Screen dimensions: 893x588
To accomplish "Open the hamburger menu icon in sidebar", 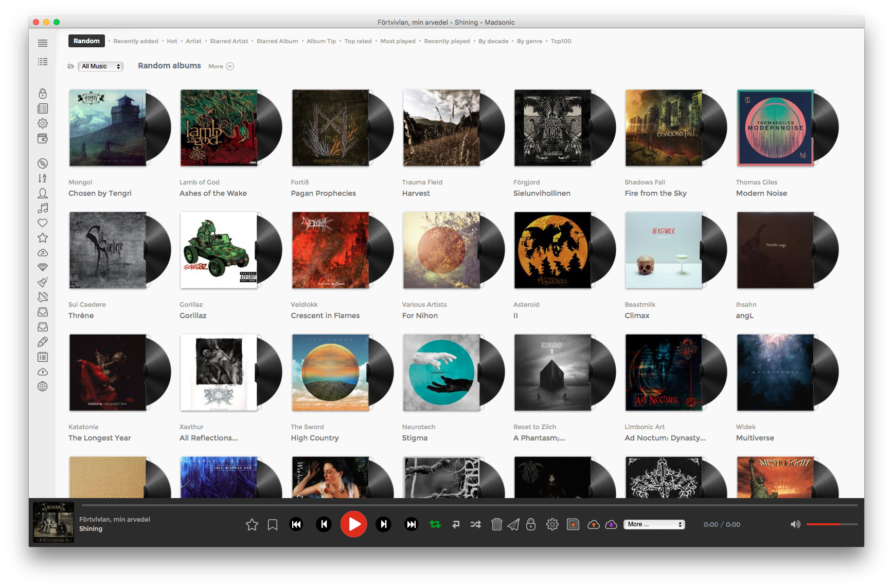I will (43, 43).
